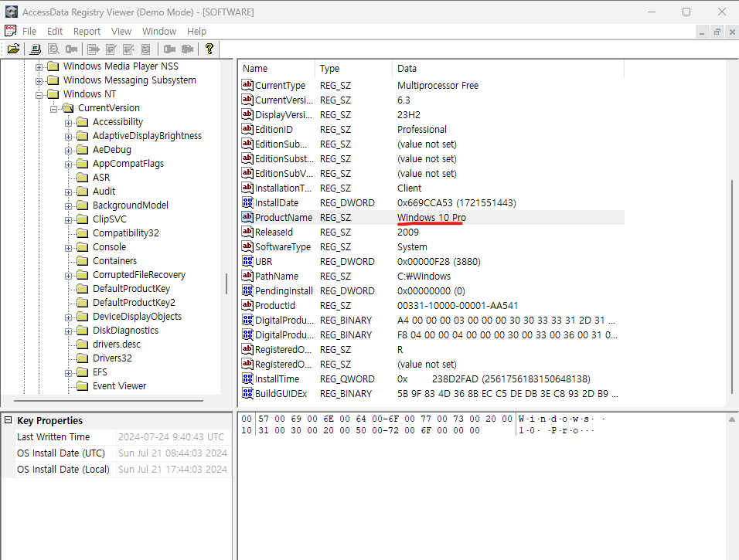Expand the ClipSVC key
This screenshot has height=560, width=739.
(x=68, y=220)
